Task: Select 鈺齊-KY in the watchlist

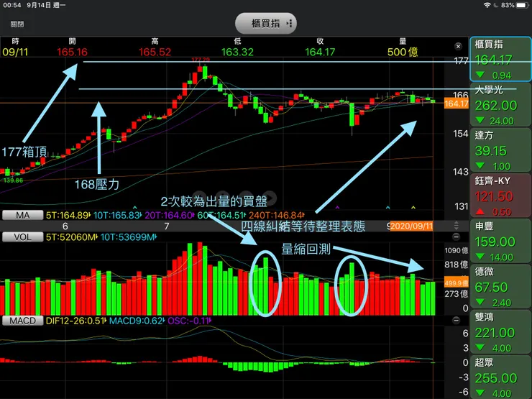Action: (x=500, y=196)
